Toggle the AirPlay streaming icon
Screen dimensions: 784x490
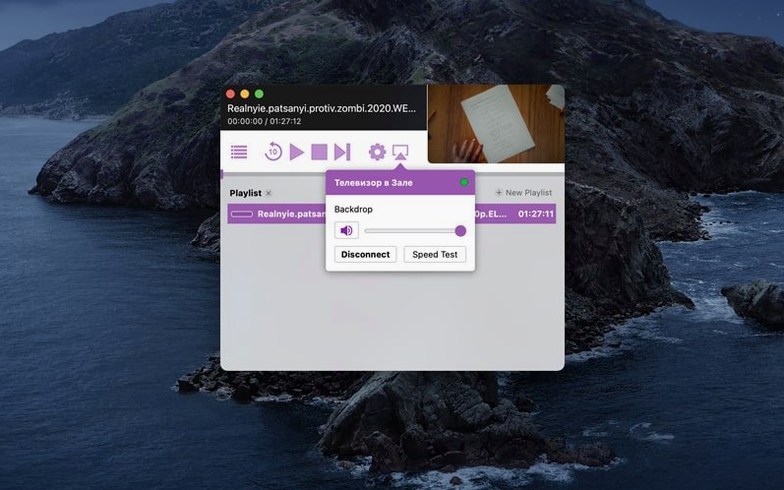coord(400,152)
